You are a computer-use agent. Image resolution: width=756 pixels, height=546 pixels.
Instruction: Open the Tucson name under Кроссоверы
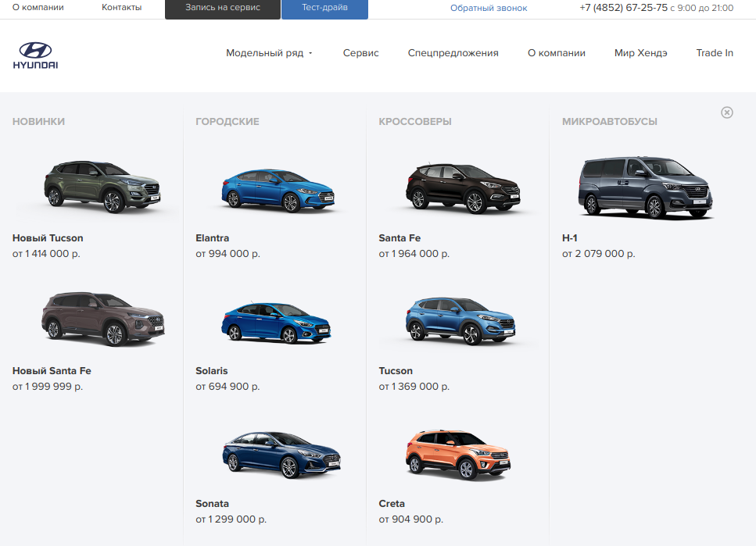pos(396,370)
